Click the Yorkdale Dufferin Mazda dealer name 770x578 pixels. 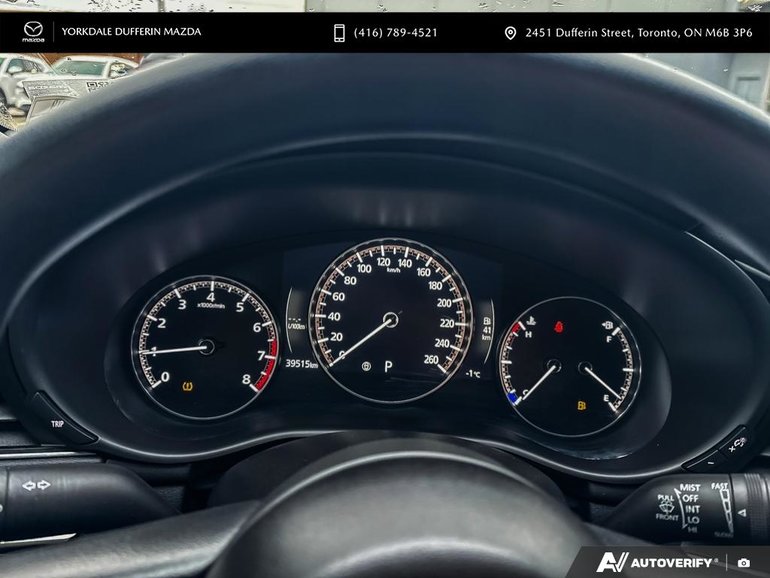tap(131, 32)
